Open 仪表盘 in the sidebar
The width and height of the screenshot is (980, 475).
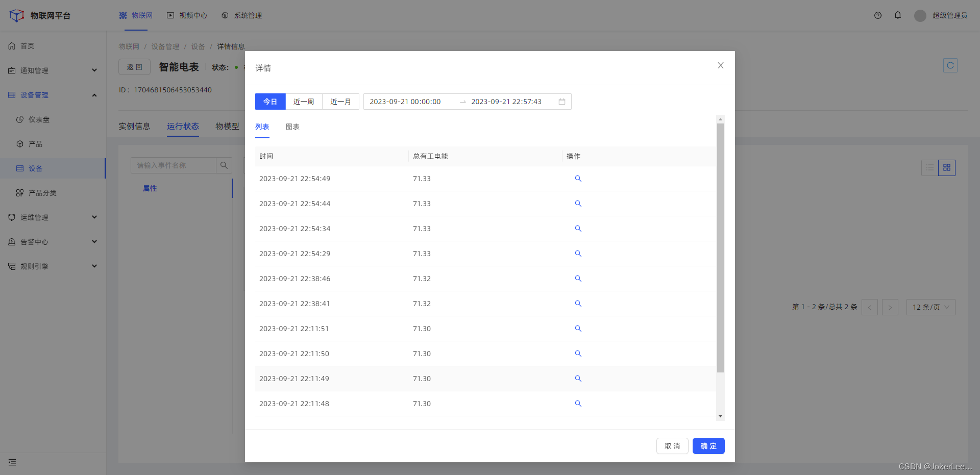click(53, 119)
